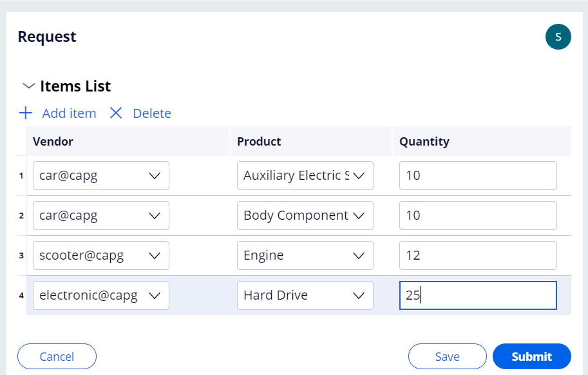Click the Save button
Viewport: 588px width, 375px height.
[x=447, y=356]
